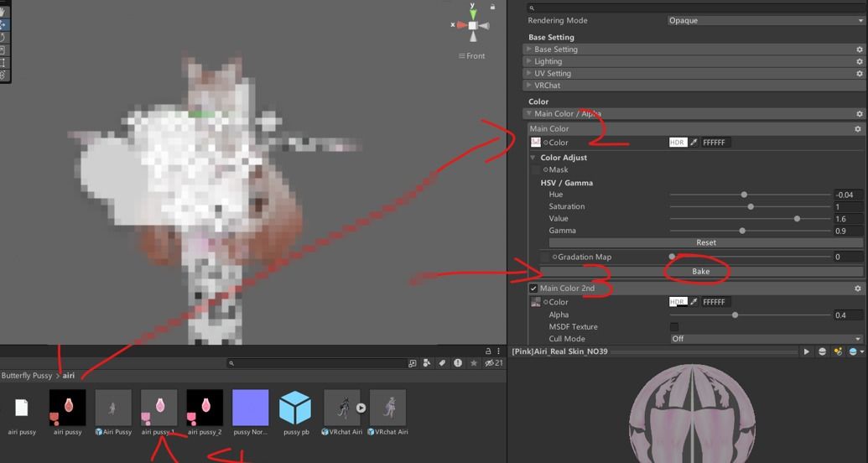Toggle the Project window lock icon
The image size is (868, 463).
(x=488, y=351)
